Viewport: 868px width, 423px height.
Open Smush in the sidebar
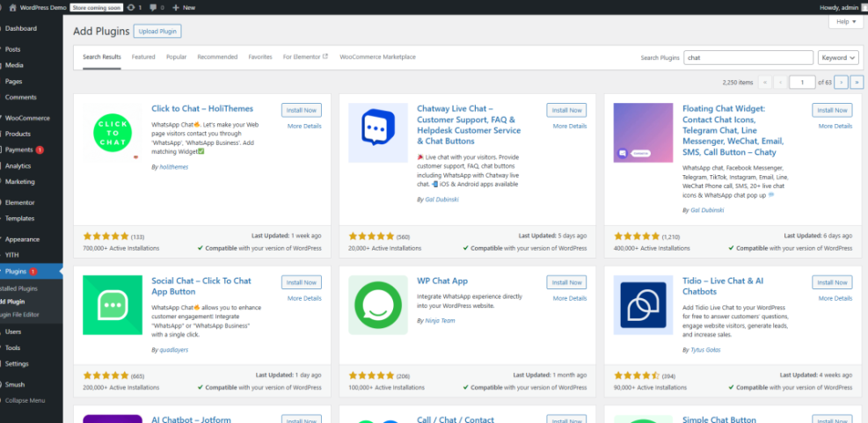pyautogui.click(x=15, y=384)
